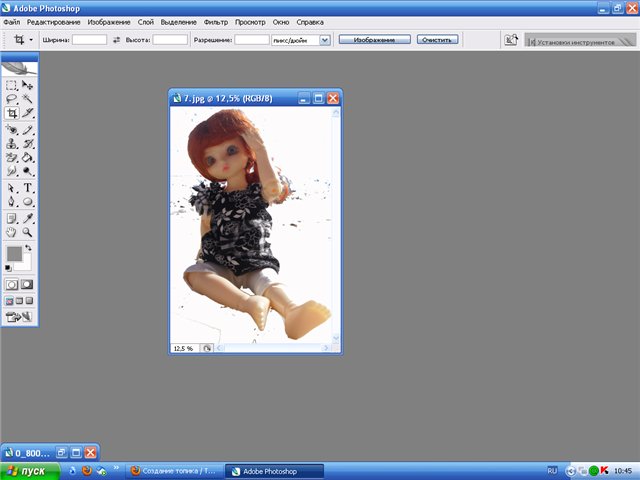Swap width and height values

tap(116, 40)
